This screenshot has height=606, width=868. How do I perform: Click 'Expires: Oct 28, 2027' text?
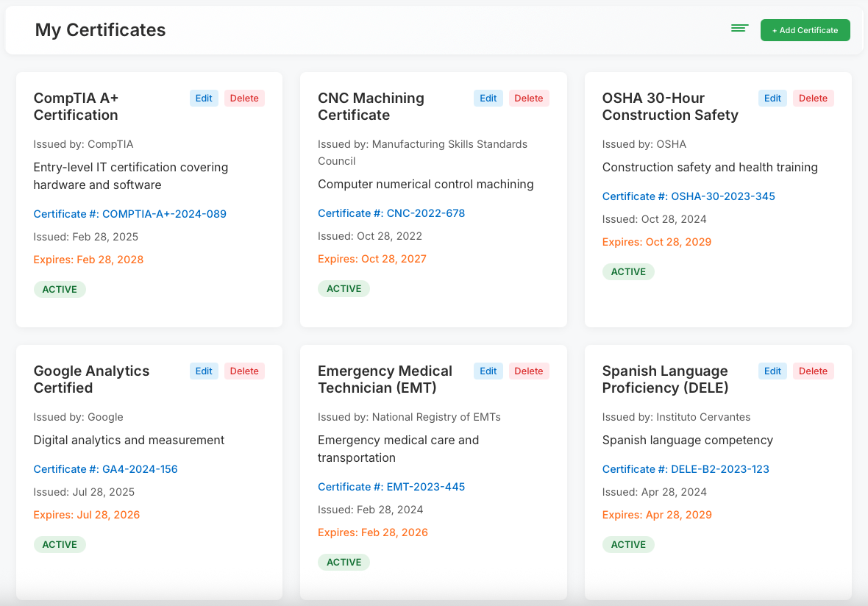point(372,259)
